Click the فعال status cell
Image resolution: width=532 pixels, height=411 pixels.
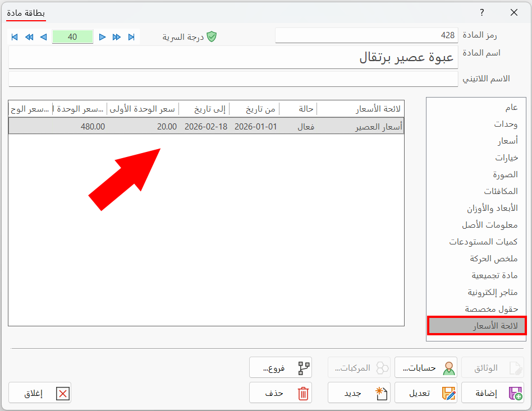[298, 127]
